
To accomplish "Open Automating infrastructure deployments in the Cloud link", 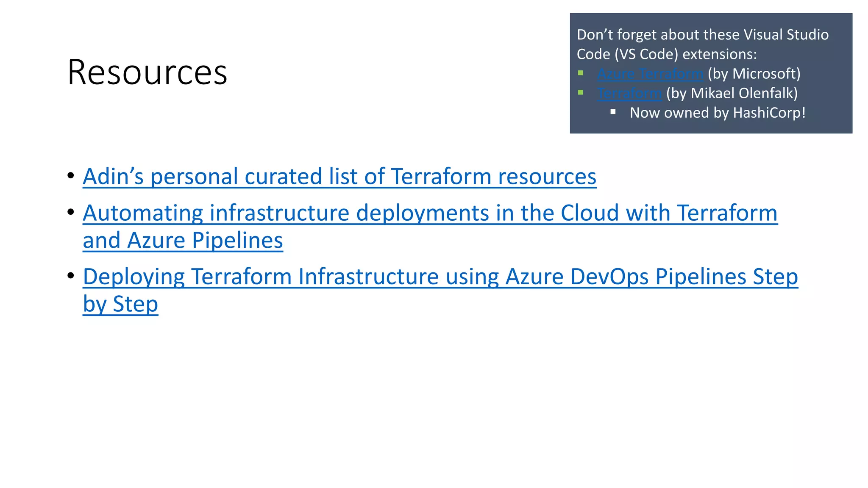I will (x=430, y=226).
